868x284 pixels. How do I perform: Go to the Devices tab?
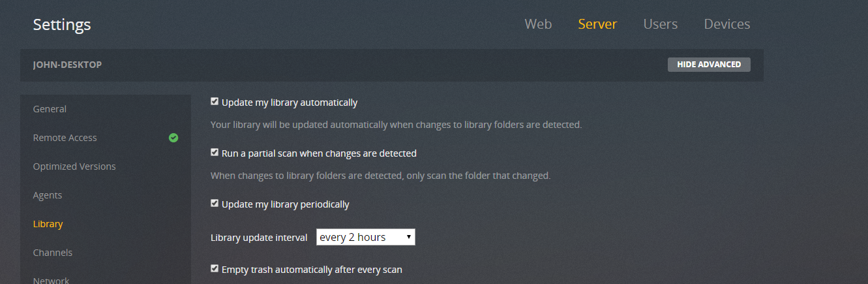(726, 24)
